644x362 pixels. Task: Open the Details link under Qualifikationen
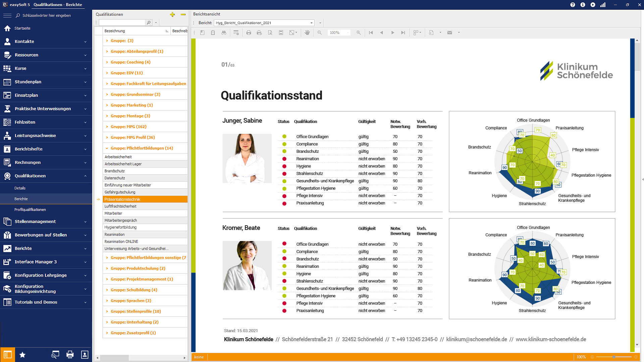(20, 188)
